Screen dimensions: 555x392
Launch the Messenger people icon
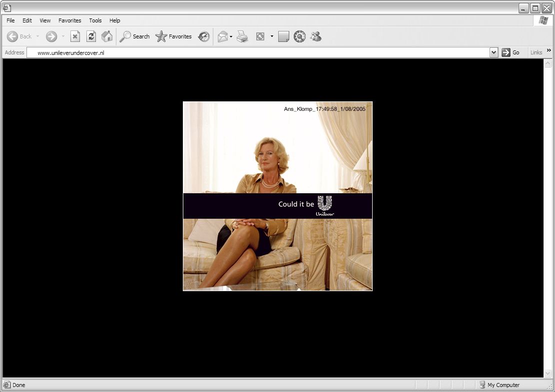(316, 36)
